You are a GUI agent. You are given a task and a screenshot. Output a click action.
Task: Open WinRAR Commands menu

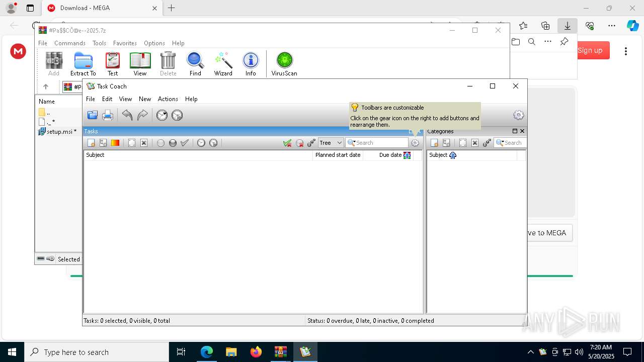click(70, 43)
